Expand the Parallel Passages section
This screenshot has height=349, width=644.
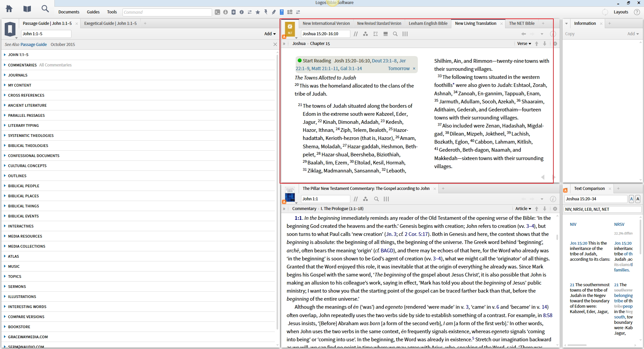click(x=5, y=115)
